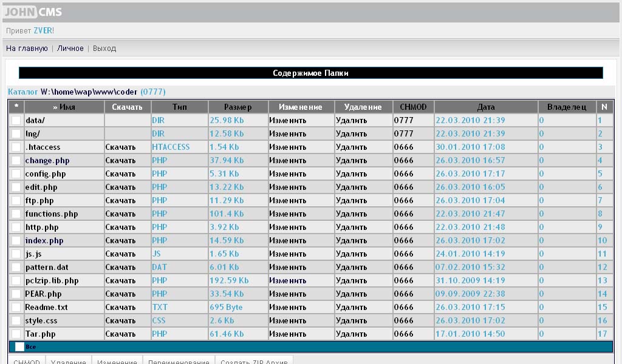Click the PHP type link for Tar.php

coord(159,334)
